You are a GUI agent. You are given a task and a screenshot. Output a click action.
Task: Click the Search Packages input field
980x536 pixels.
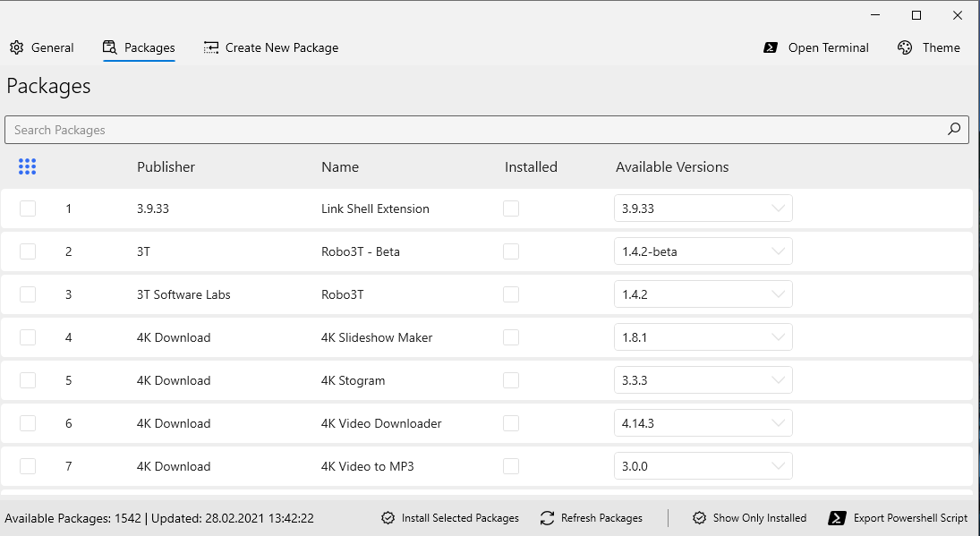(x=474, y=130)
